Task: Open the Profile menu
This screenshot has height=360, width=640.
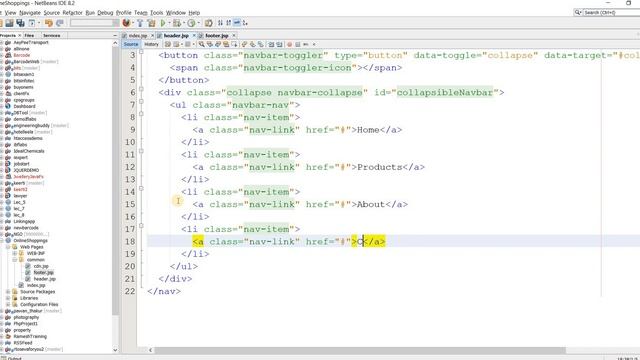Action: point(124,13)
